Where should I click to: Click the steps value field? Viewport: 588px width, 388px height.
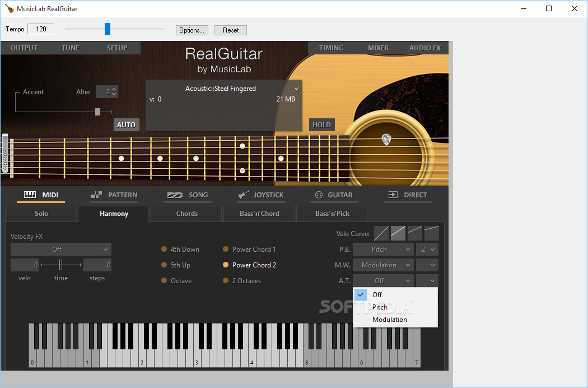pos(97,265)
